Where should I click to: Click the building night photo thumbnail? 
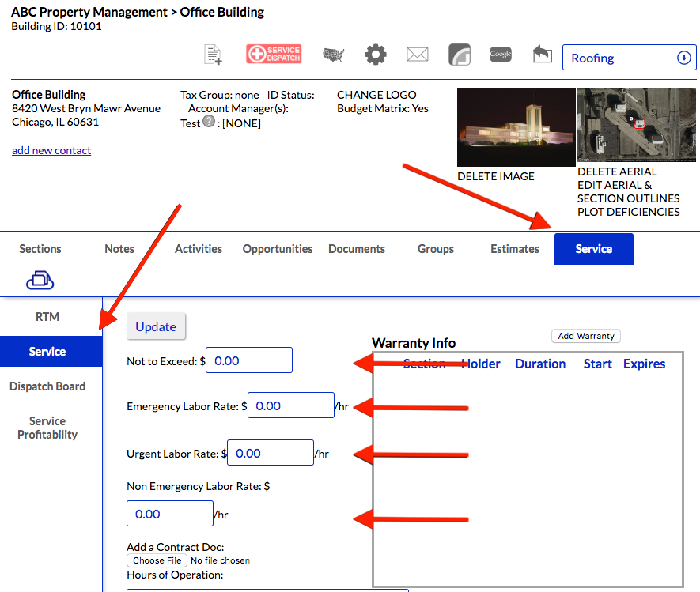tap(516, 127)
